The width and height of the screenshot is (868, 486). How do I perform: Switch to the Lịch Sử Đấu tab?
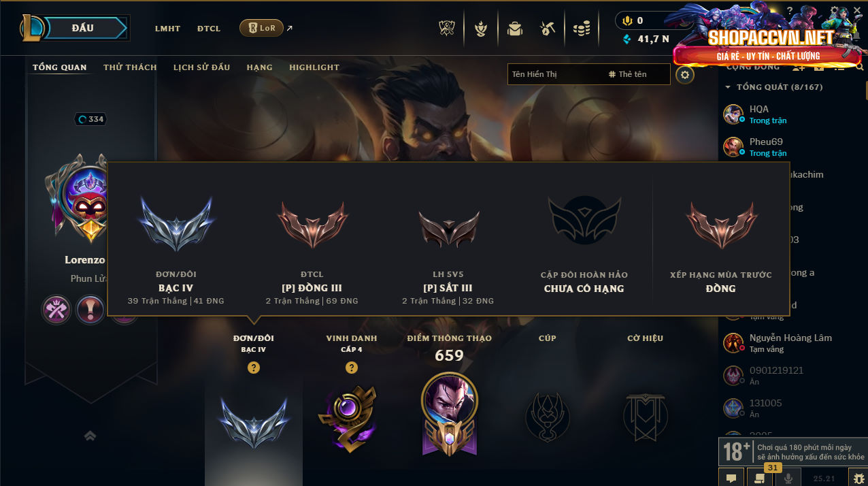pyautogui.click(x=201, y=67)
